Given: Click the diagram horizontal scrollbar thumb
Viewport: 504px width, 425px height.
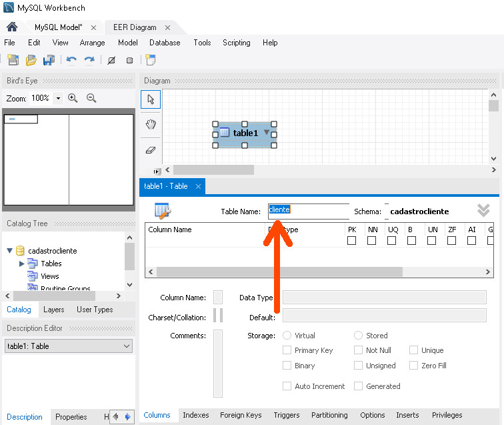Looking at the screenshot, I should point(213,170).
